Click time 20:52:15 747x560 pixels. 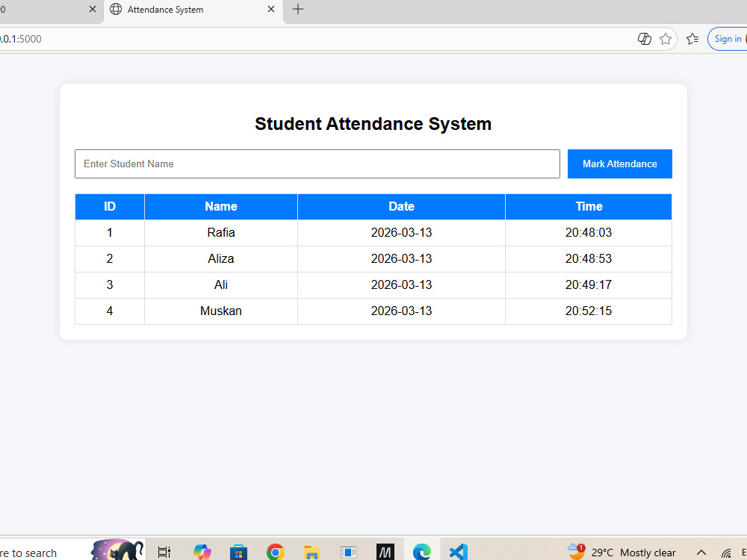(x=589, y=311)
